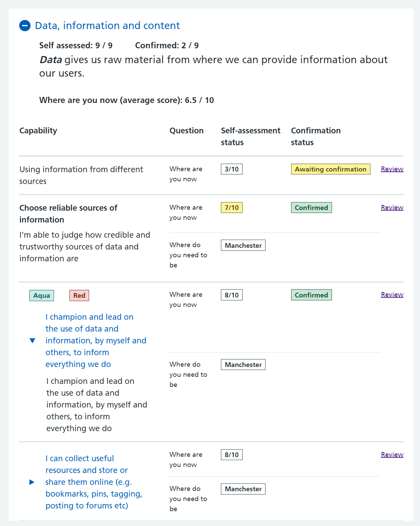The width and height of the screenshot is (420, 526).
Task: Expand the collect useful resources capability
Action: point(32,482)
